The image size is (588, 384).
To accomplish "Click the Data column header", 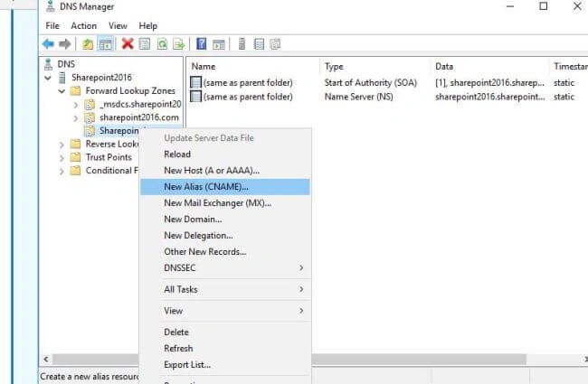I will (444, 66).
